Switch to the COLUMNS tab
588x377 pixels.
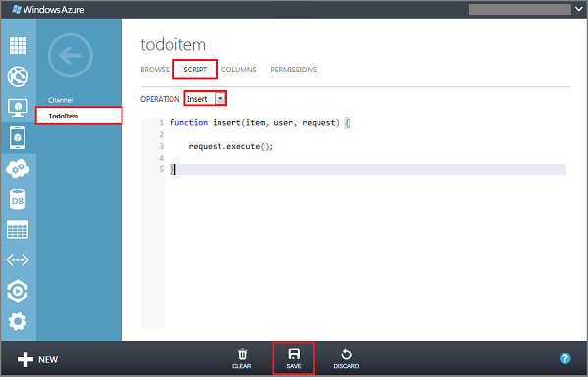[x=239, y=70]
